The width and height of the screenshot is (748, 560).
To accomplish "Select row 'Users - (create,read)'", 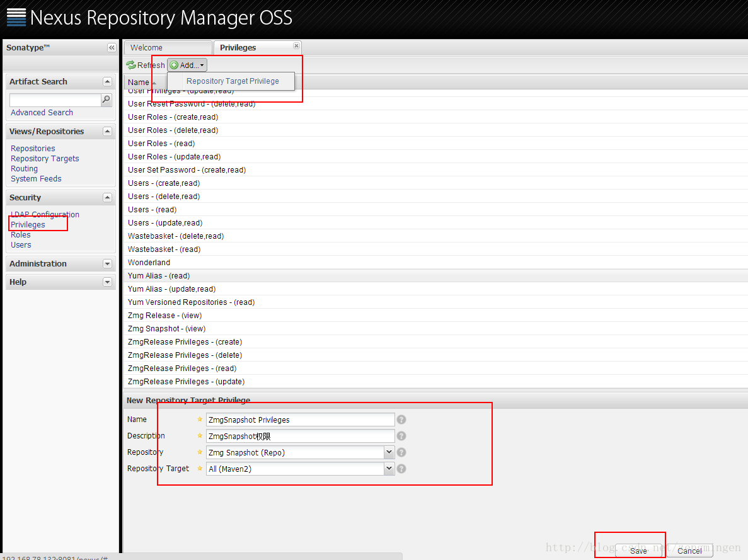I will (x=435, y=183).
